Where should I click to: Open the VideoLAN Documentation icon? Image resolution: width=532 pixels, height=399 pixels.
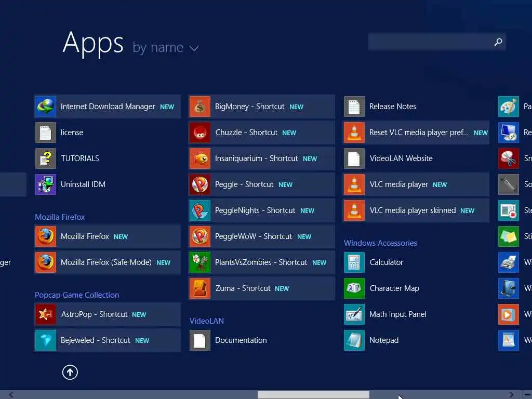pyautogui.click(x=200, y=340)
